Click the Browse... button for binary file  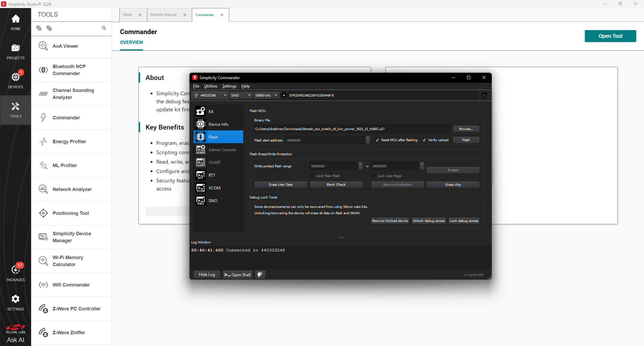[x=466, y=129]
